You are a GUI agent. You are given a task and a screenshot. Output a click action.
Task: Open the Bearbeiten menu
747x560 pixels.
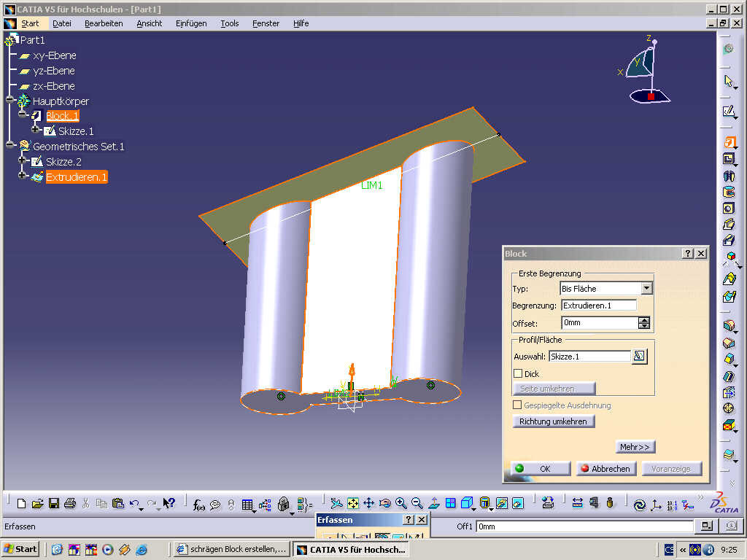coord(104,23)
